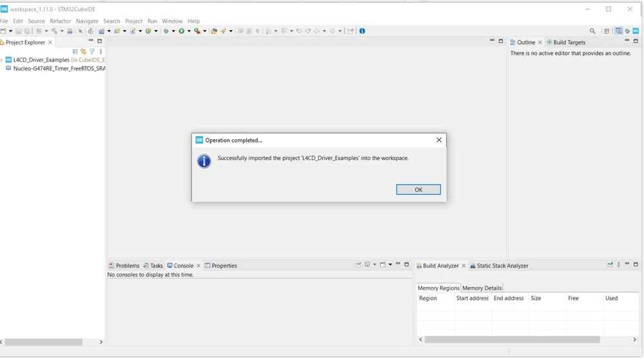Expand the L4CD_Driver_Examples project tree
The image size is (644, 358).
tap(2, 60)
